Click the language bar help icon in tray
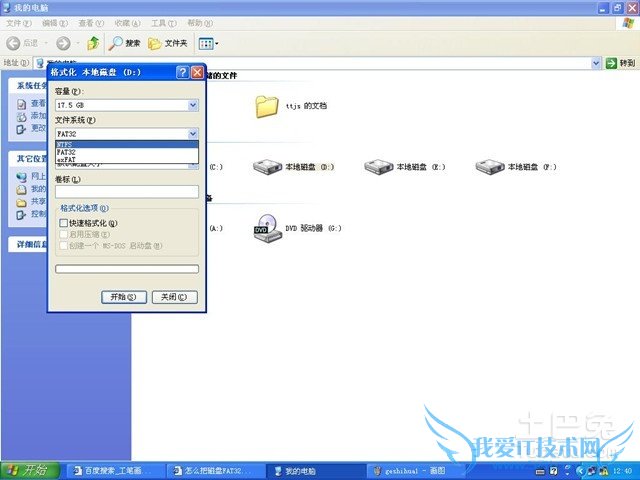The height and width of the screenshot is (480, 640). tap(553, 471)
